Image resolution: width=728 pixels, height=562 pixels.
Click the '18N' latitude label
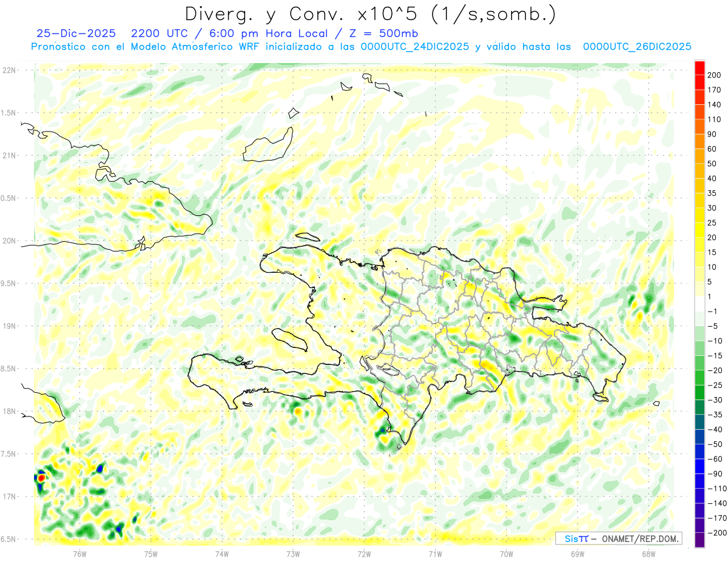point(8,412)
